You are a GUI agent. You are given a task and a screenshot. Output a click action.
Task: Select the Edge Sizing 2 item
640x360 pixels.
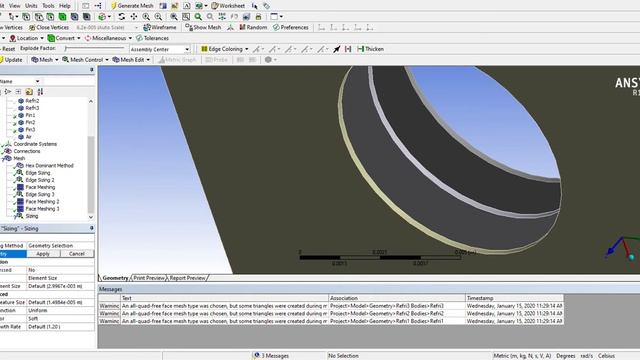[40, 180]
